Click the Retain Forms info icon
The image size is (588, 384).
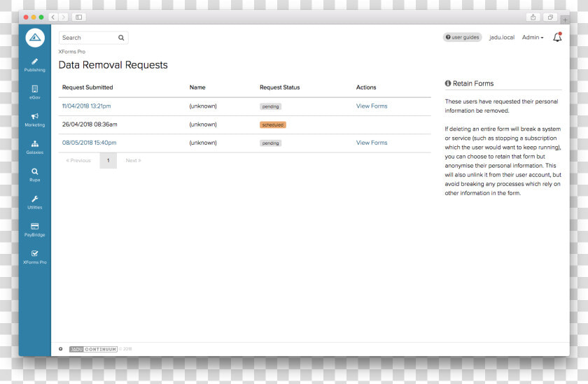448,83
